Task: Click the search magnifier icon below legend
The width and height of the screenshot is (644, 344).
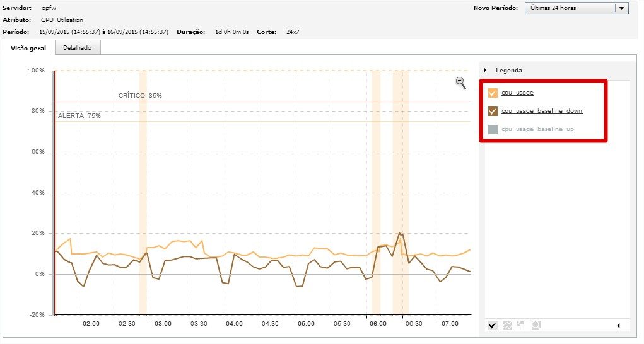Action: (x=536, y=325)
